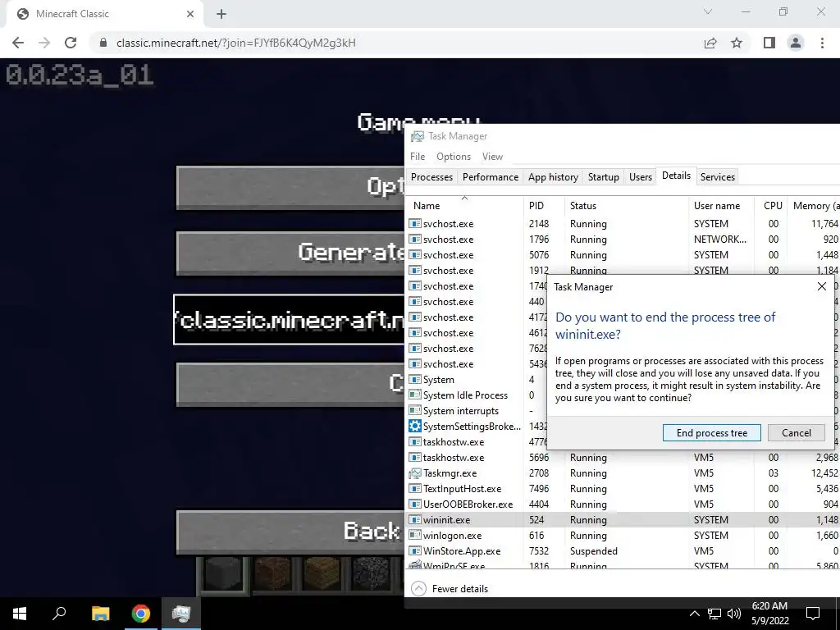The height and width of the screenshot is (630, 840).
Task: Select SystemSettingsBroker process row
Action: click(477, 426)
